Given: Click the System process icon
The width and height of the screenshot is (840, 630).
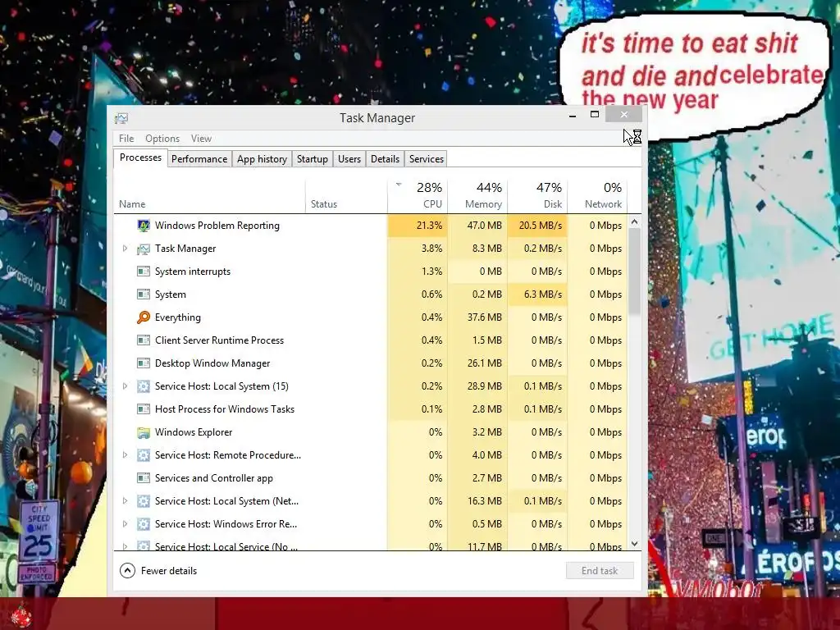Looking at the screenshot, I should click(x=143, y=294).
